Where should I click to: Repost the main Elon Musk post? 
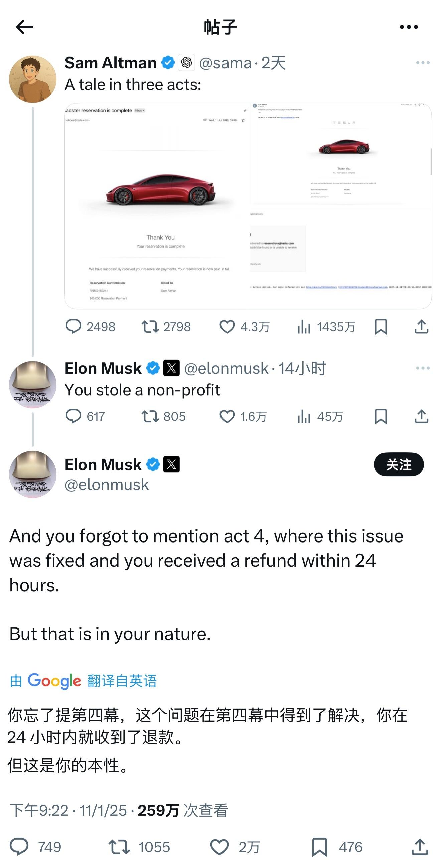pos(119,847)
